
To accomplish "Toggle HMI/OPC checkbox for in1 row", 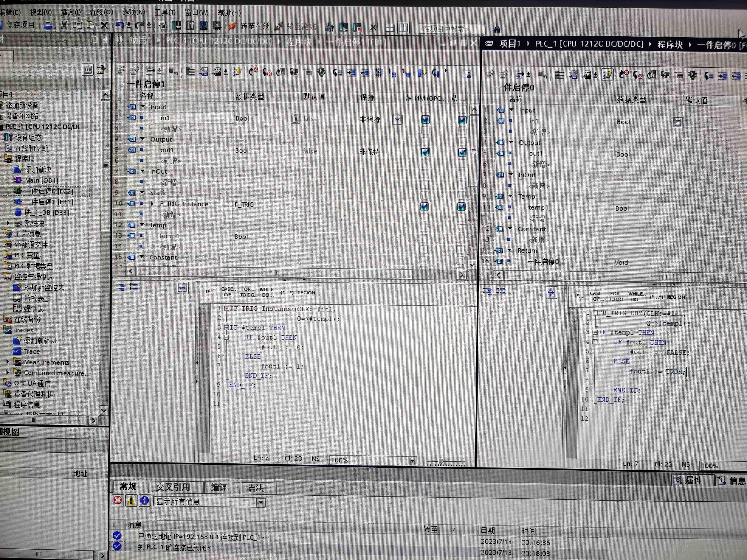I will click(x=425, y=119).
